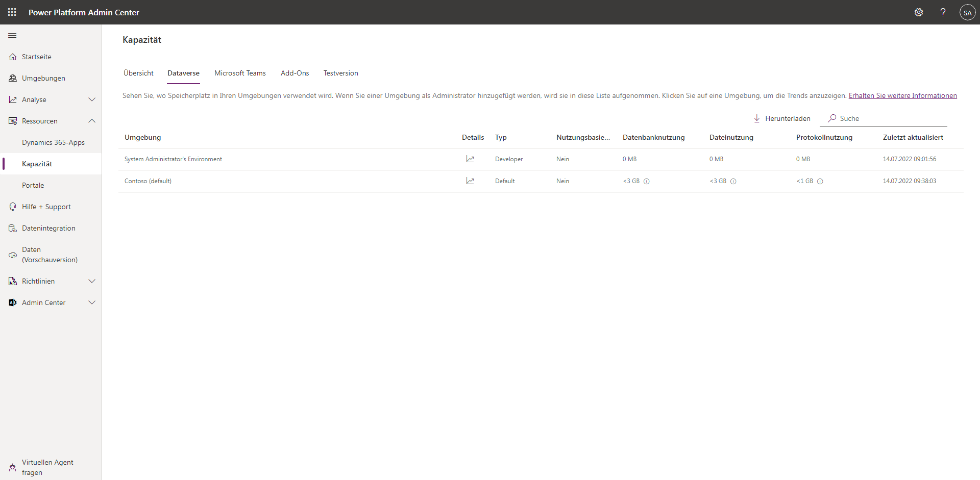Click timestamp 14.07.2022 09:01:56
Viewport: 980px width, 480px height.
(910, 159)
